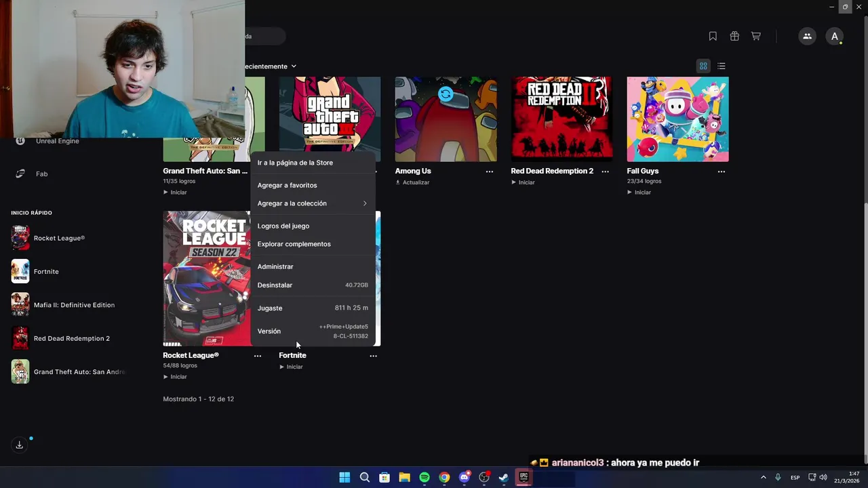The image size is (868, 488).
Task: Open Among Us three-dots menu
Action: coord(489,171)
